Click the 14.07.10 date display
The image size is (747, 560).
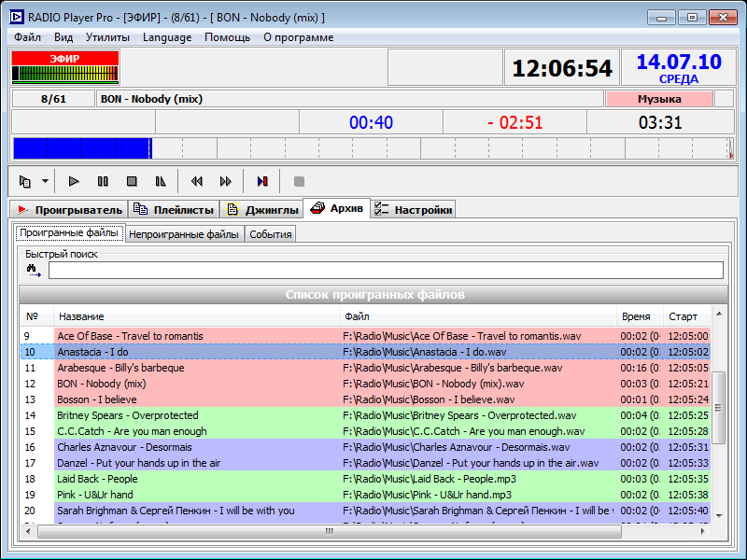[679, 62]
